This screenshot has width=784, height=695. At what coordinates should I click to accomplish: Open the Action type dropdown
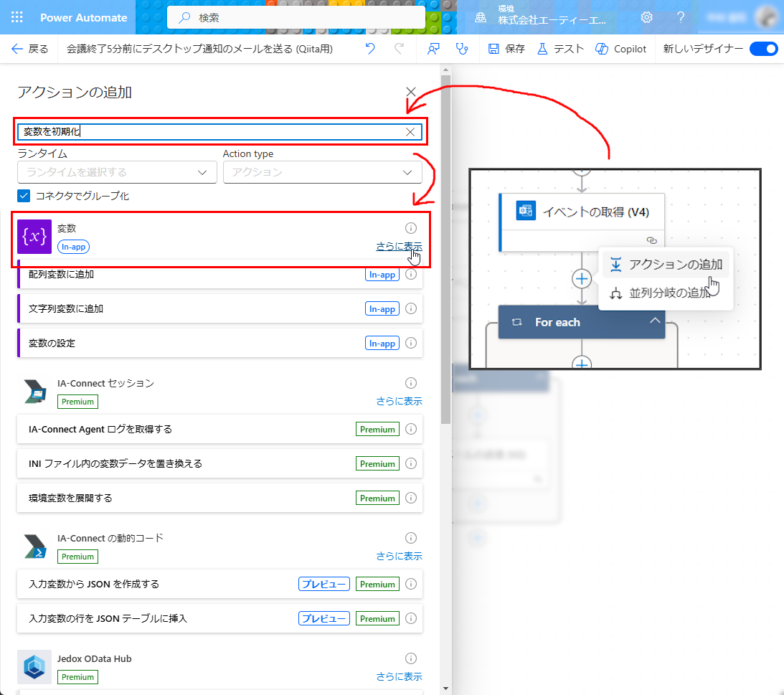pyautogui.click(x=323, y=172)
